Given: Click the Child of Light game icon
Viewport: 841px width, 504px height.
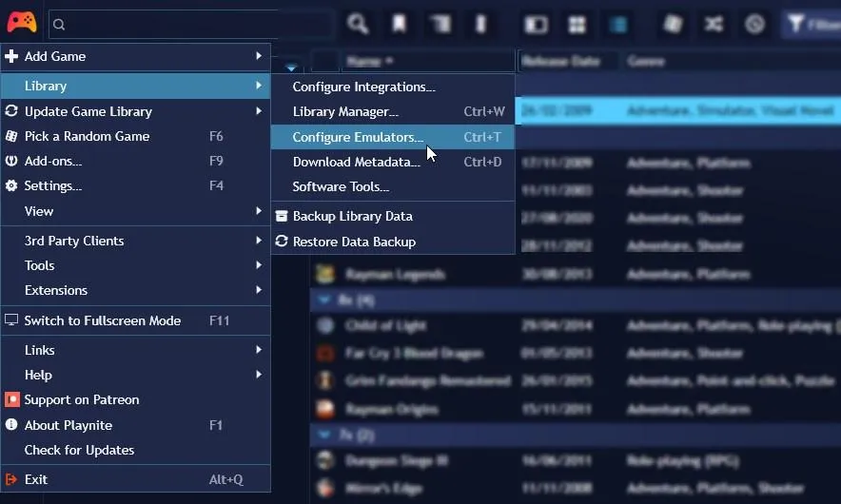Looking at the screenshot, I should tap(325, 325).
